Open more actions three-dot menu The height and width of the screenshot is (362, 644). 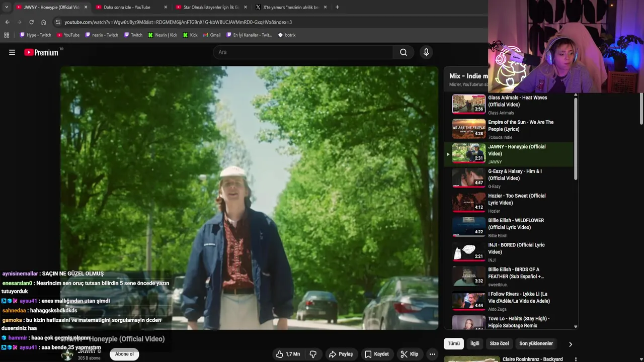(x=432, y=354)
